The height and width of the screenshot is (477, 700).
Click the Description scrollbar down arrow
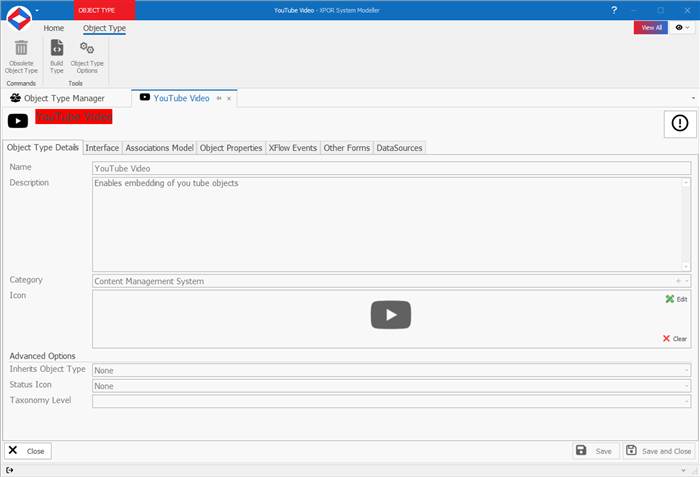[x=686, y=267]
